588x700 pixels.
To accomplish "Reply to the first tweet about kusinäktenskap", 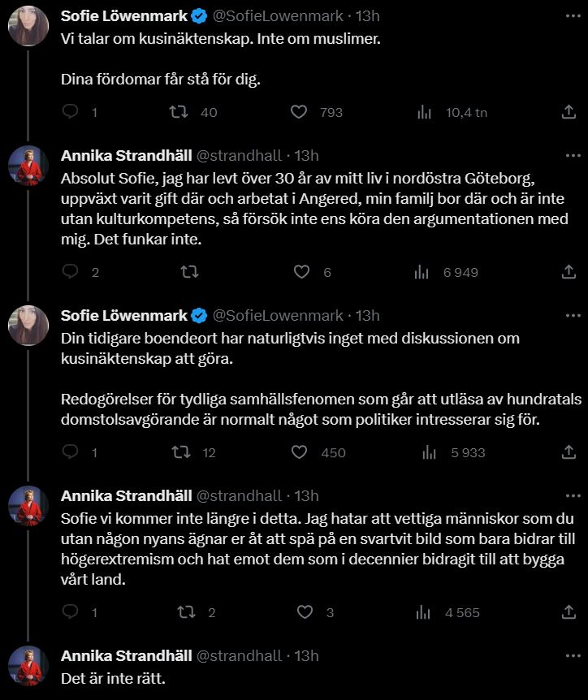I will coord(71,113).
